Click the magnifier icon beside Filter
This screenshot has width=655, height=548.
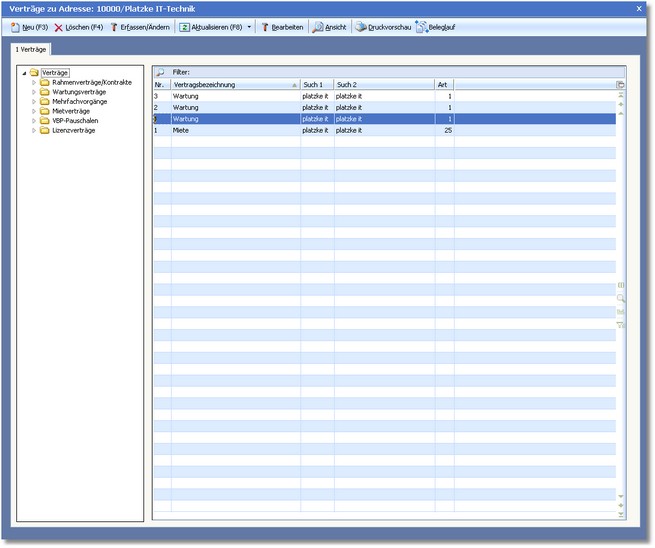click(160, 73)
